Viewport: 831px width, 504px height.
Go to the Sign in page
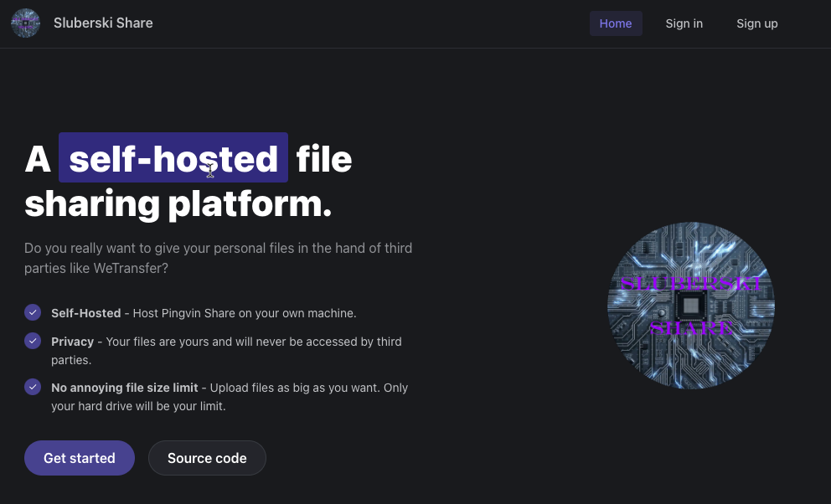(x=684, y=23)
